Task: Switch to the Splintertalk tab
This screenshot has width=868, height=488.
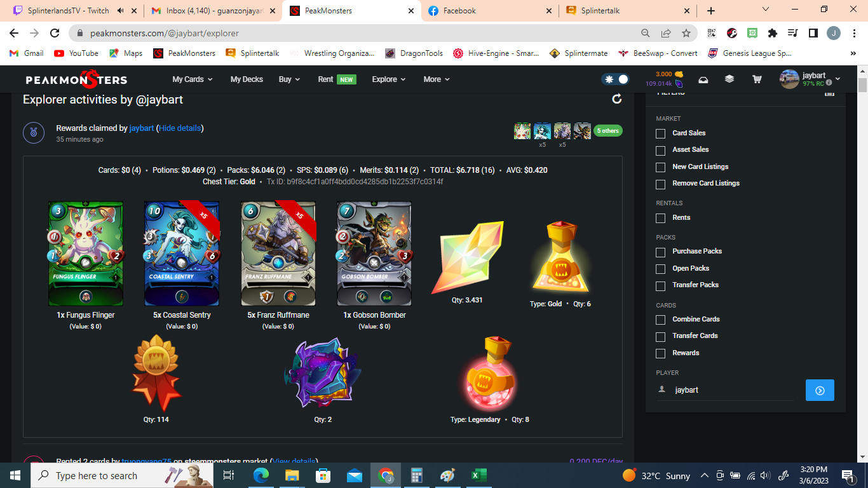Action: tap(629, 11)
